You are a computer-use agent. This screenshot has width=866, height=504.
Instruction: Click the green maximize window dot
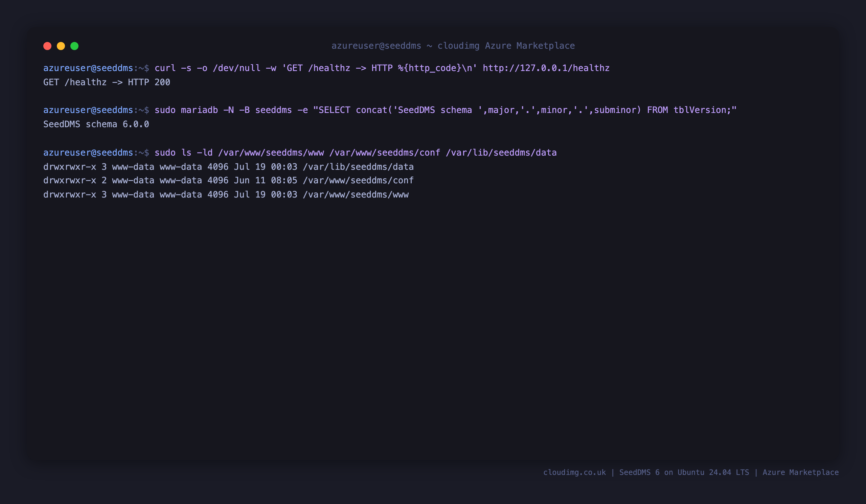pos(74,46)
